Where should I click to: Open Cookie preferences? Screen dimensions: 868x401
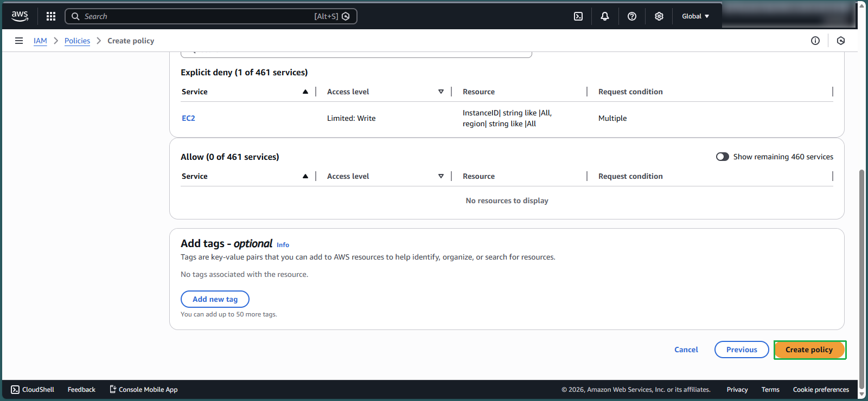tap(821, 390)
